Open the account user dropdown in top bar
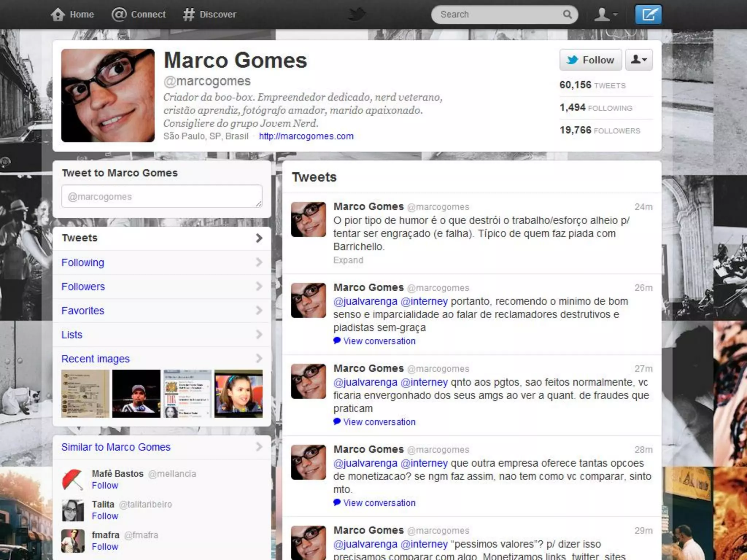The width and height of the screenshot is (747, 560). pos(605,15)
